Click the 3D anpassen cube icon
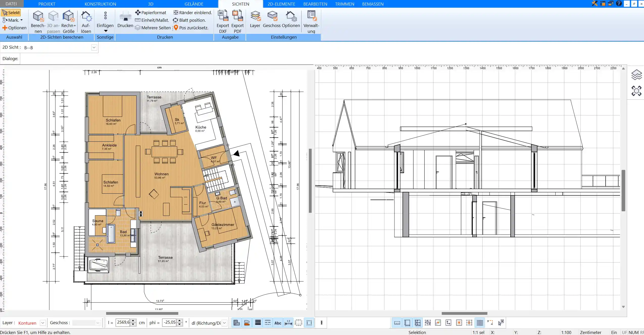This screenshot has height=335, width=644. 53,16
